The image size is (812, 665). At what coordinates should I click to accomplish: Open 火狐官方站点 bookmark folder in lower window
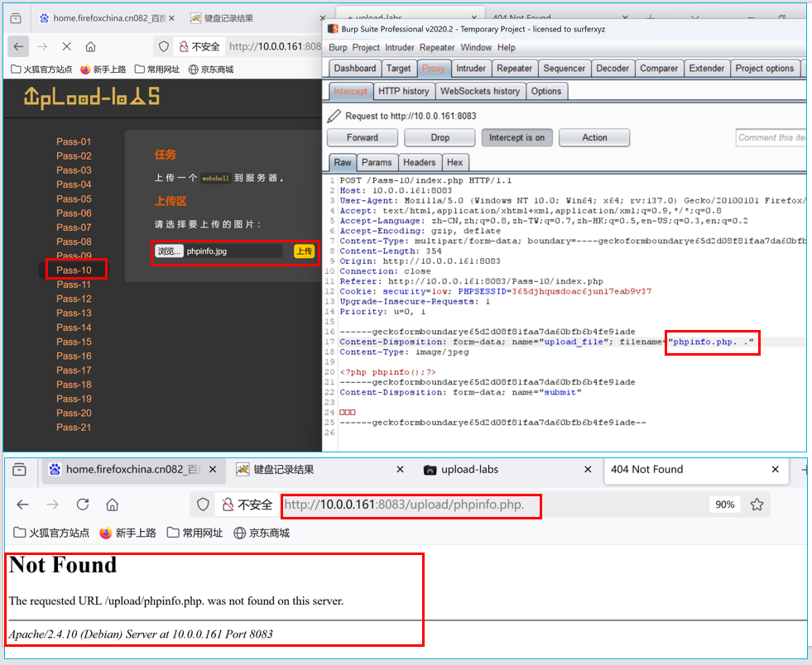click(51, 533)
